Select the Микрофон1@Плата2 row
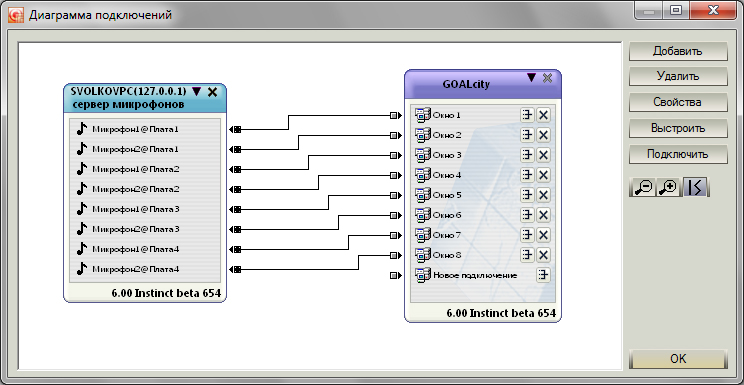This screenshot has height=385, width=744. (145, 169)
